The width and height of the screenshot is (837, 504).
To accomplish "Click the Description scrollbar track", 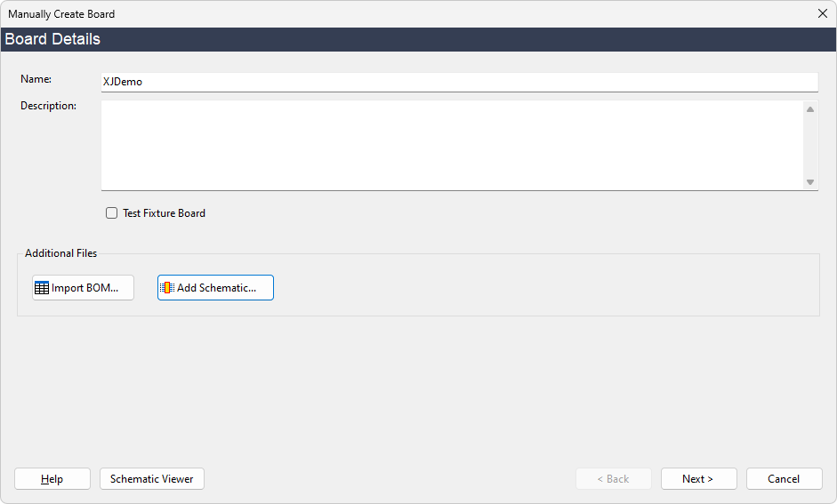I will [810, 145].
